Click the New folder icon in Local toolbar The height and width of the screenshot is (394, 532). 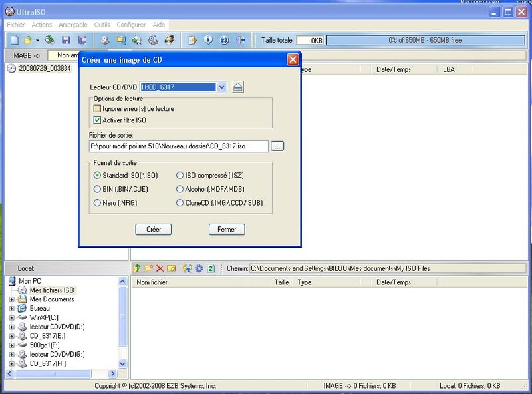[x=148, y=268]
